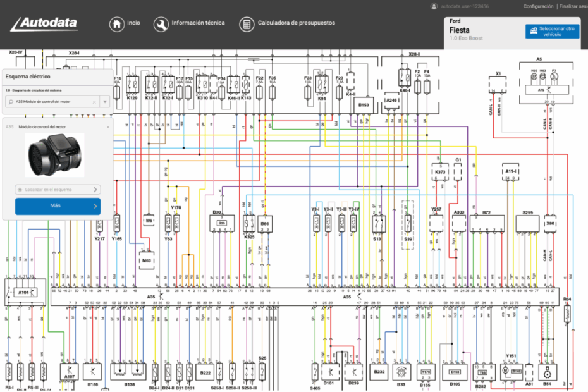
Task: Open the A35 component search dropdown arrow
Action: (x=105, y=102)
